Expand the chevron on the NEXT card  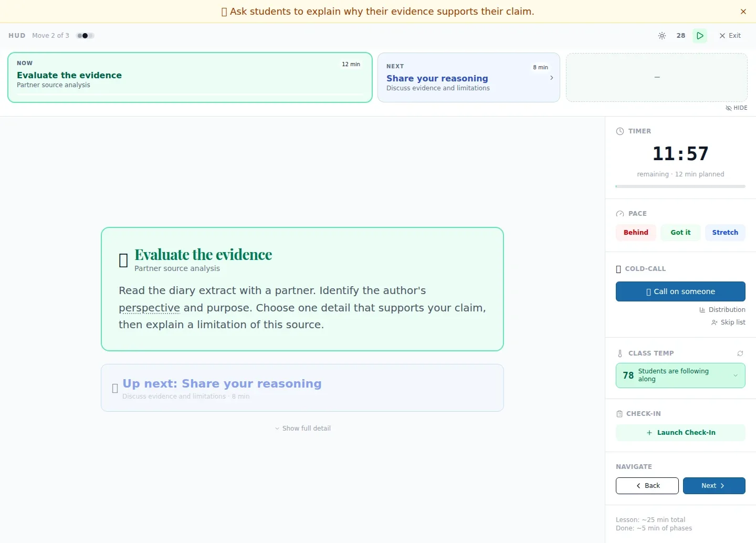click(551, 78)
